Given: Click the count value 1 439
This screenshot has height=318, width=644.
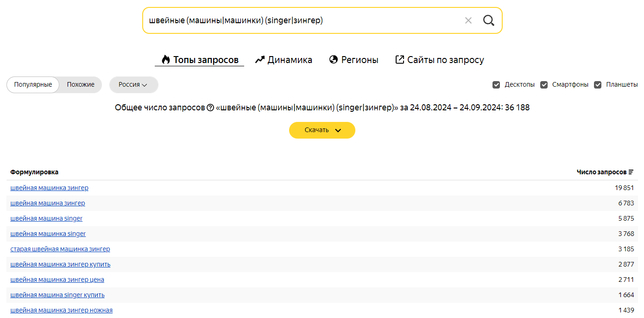Looking at the screenshot, I should [626, 310].
